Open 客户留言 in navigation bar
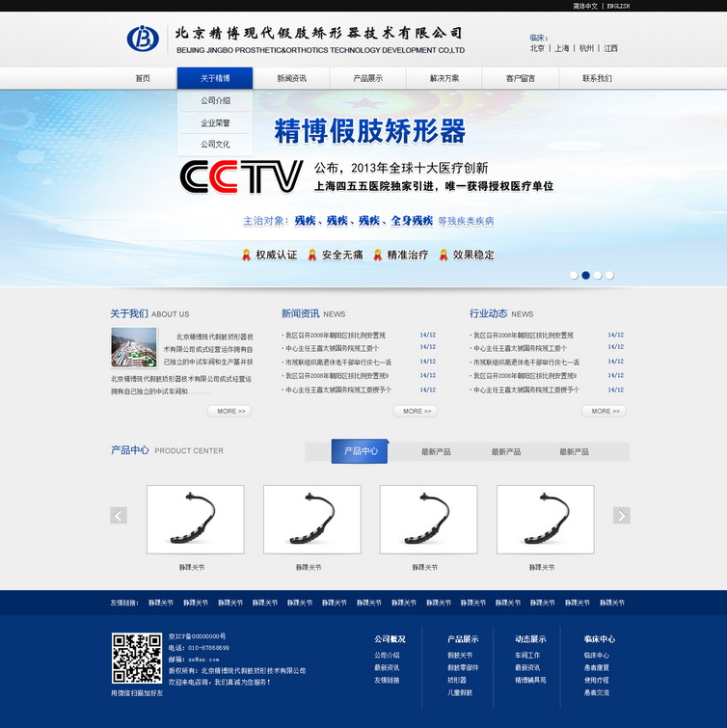 (521, 78)
